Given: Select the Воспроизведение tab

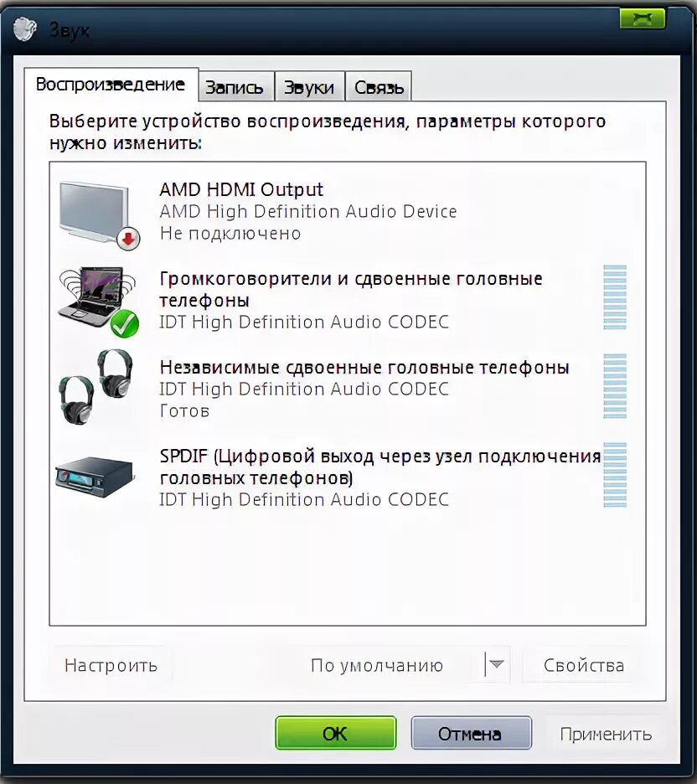Looking at the screenshot, I should 111,84.
